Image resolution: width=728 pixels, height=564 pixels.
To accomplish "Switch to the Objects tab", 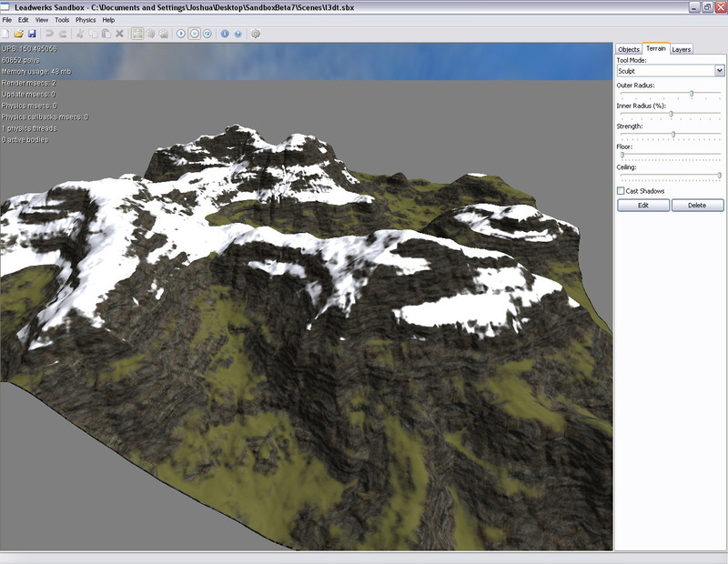I will (629, 49).
